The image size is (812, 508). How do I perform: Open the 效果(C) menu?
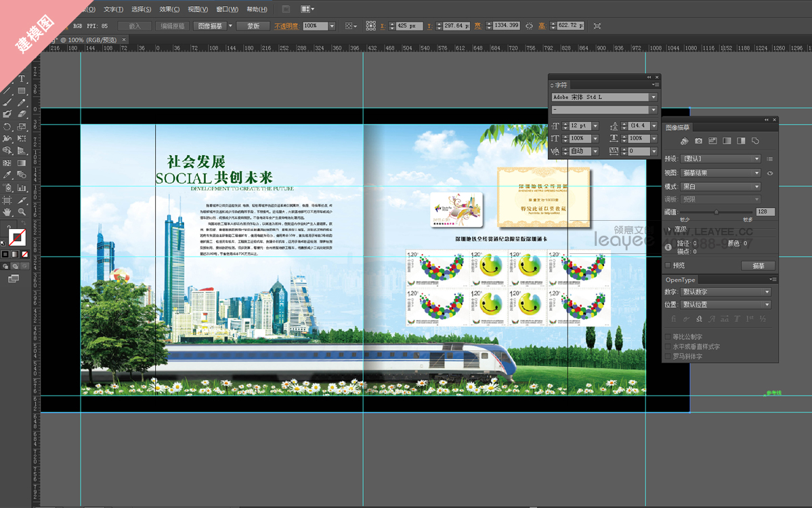[x=169, y=9]
